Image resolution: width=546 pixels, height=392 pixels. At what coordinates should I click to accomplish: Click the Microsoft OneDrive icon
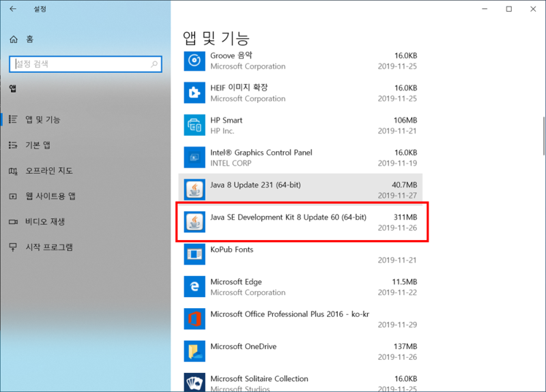(x=195, y=351)
